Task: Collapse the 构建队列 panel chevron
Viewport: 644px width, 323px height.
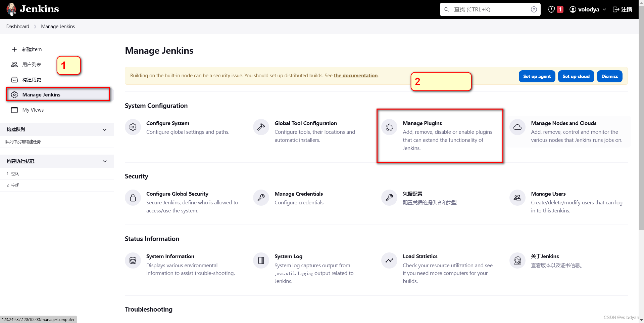Action: coord(105,130)
